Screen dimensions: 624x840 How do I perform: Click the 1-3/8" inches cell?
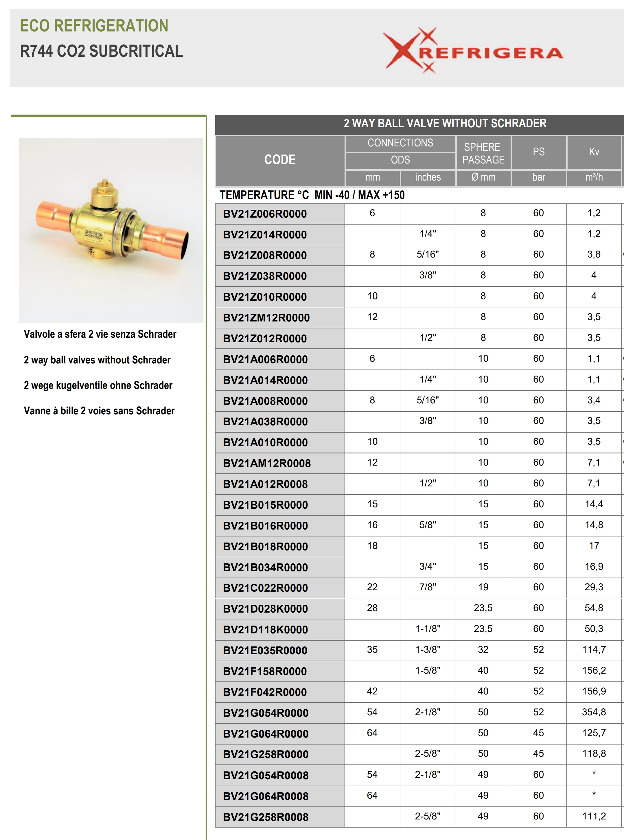428,650
